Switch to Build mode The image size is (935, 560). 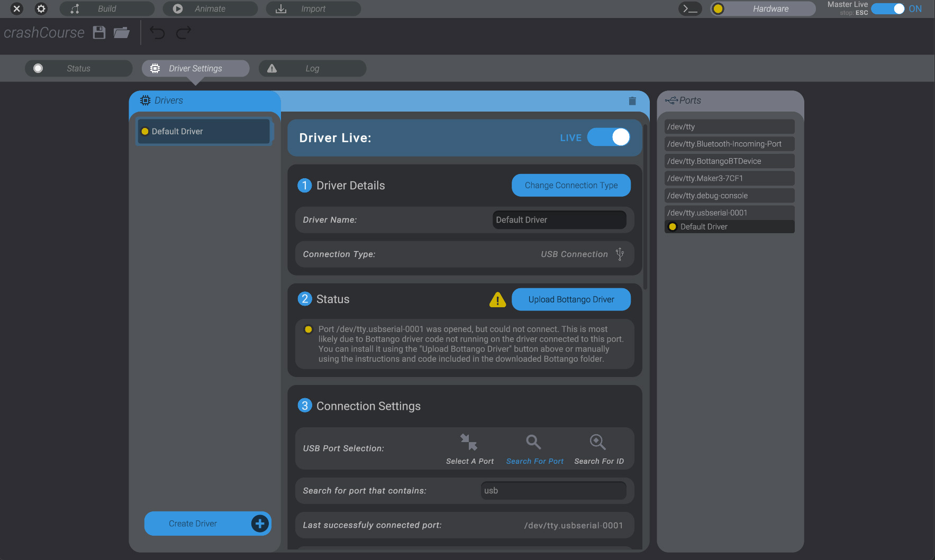tap(106, 8)
